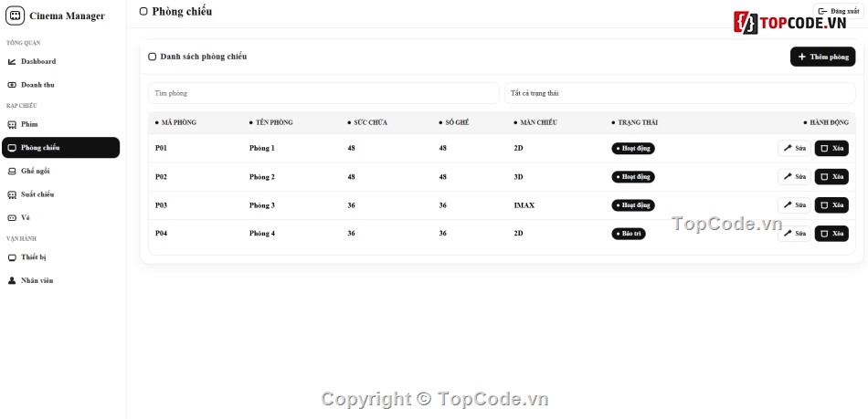The height and width of the screenshot is (419, 868).
Task: Click the Hoạt động badge for P02
Action: (x=633, y=177)
